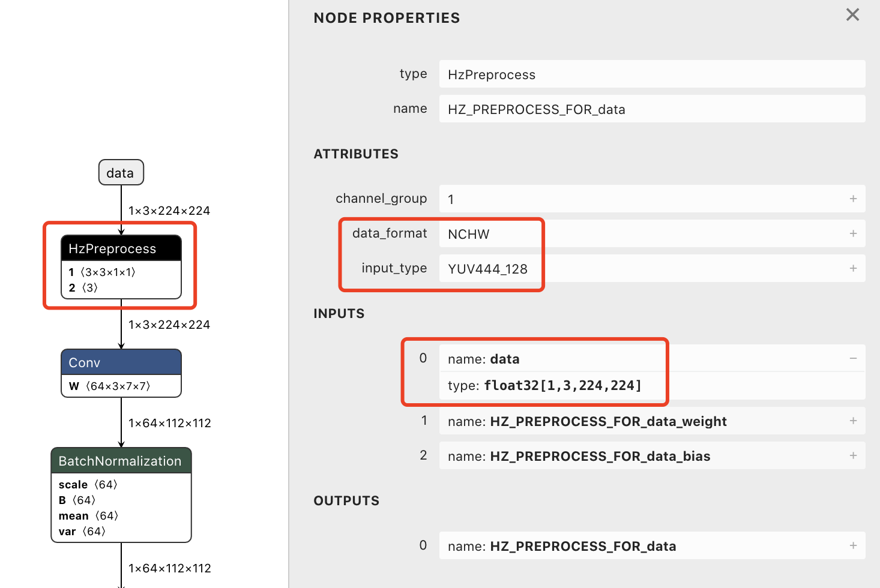Select the BatchNormalization node header

tap(121, 461)
